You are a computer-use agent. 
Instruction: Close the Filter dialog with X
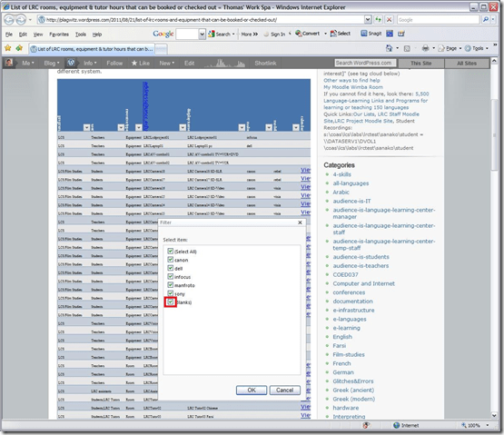[300, 222]
